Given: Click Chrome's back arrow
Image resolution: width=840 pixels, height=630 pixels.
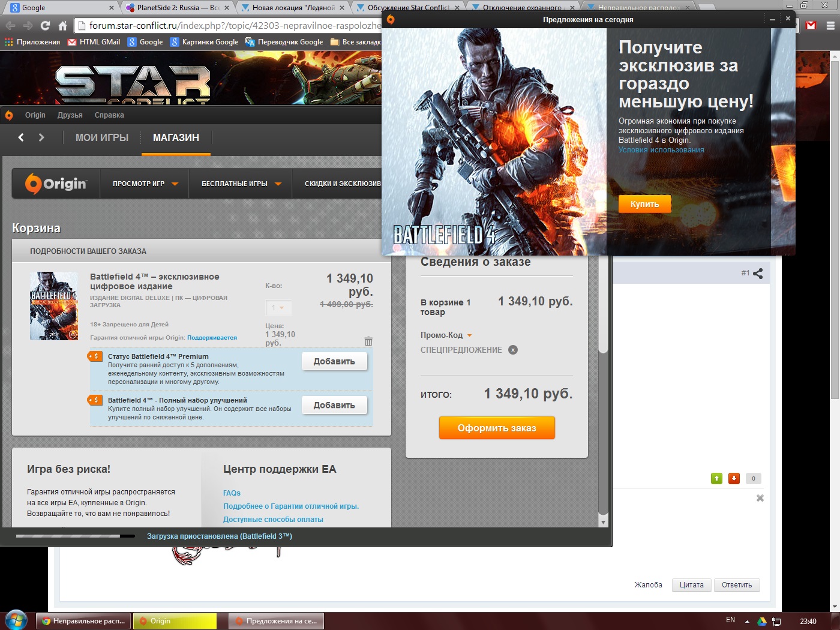Looking at the screenshot, I should click(10, 26).
